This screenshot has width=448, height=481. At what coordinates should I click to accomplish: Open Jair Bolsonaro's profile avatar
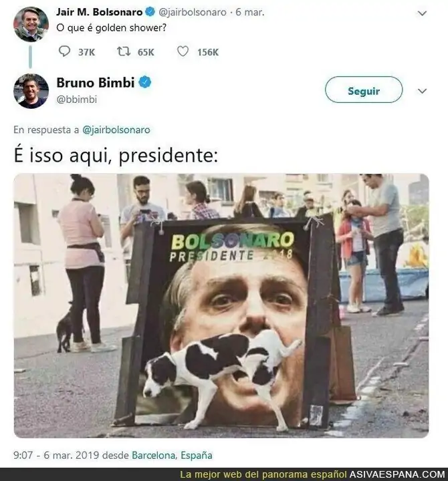click(x=31, y=24)
